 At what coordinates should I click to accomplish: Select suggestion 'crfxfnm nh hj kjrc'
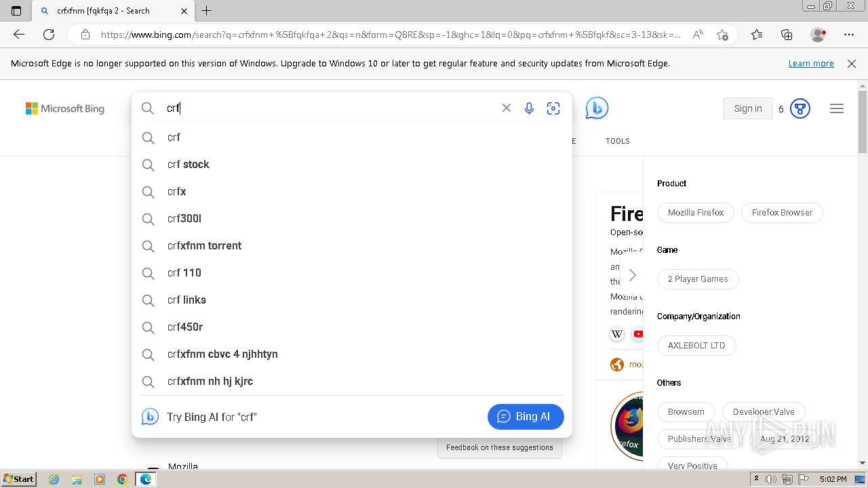coord(352,381)
